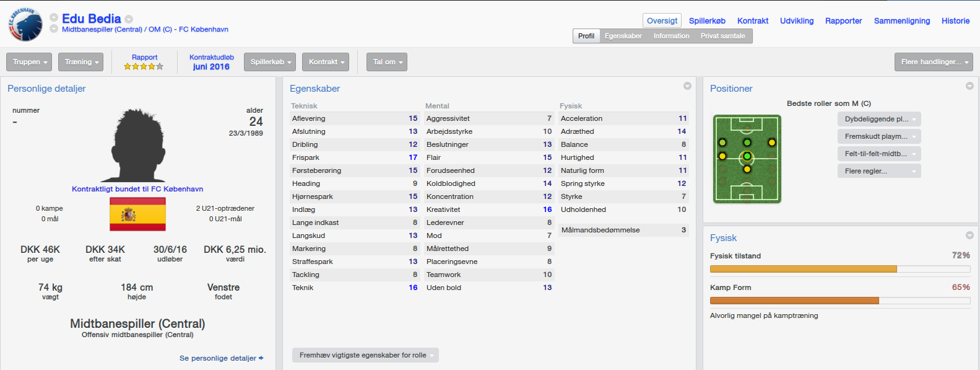The height and width of the screenshot is (370, 980).
Task: Click the player silhouette portrait
Action: pos(137,145)
